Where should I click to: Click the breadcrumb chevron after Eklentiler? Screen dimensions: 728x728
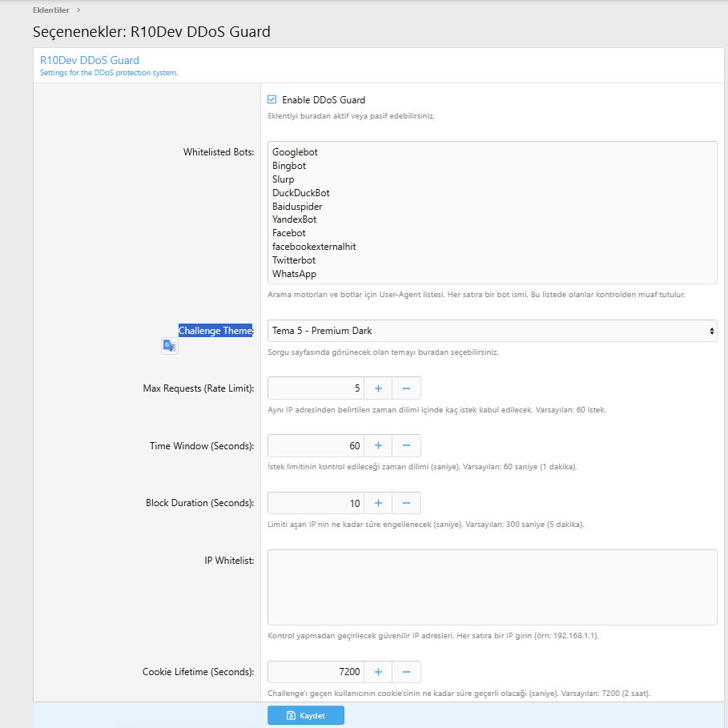coord(78,10)
